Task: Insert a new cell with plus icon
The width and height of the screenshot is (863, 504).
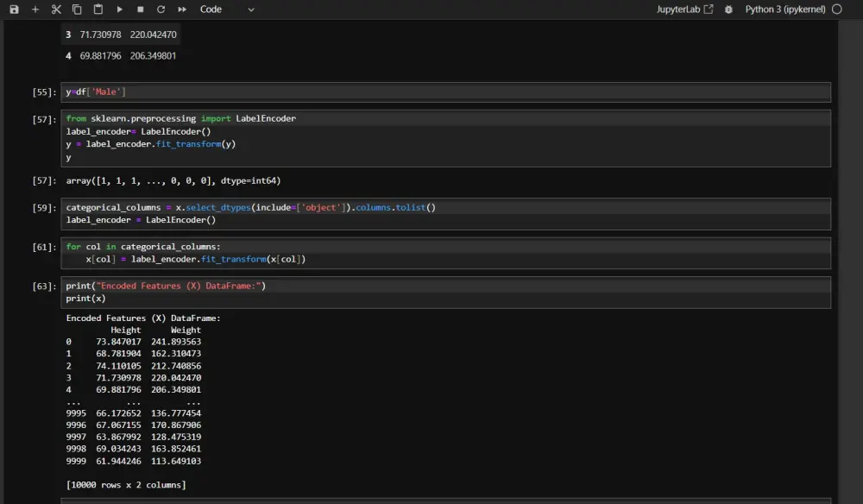Action: click(35, 9)
